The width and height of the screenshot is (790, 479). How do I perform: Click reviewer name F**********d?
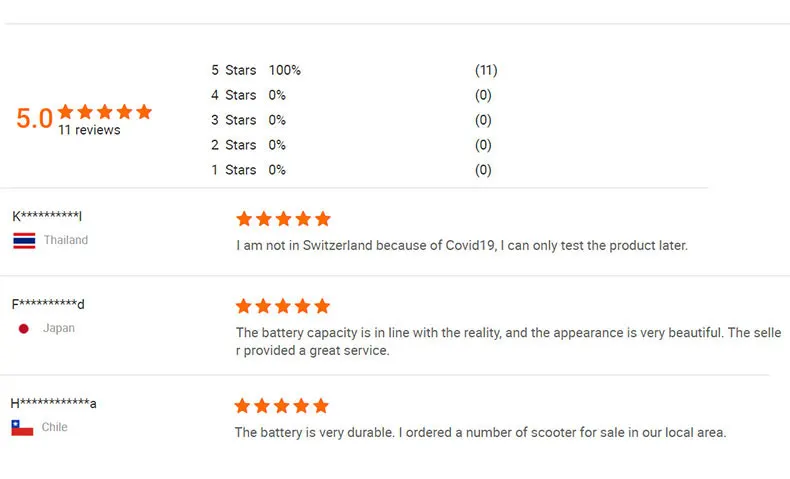pos(48,304)
